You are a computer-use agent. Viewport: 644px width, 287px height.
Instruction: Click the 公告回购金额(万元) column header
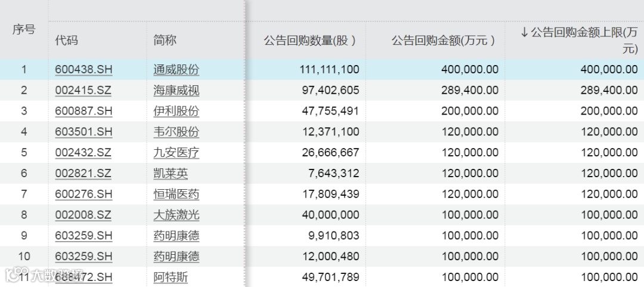443,41
